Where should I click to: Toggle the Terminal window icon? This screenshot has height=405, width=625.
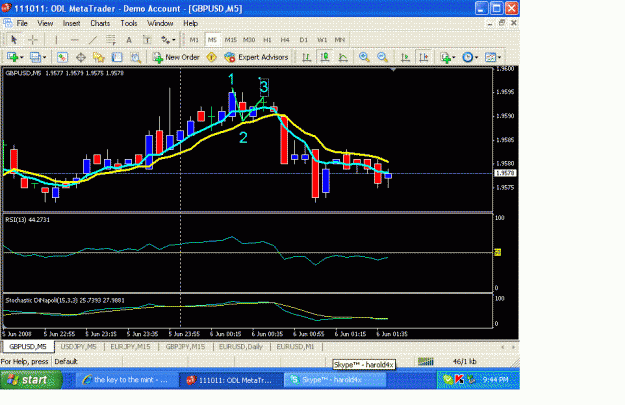pyautogui.click(x=117, y=57)
